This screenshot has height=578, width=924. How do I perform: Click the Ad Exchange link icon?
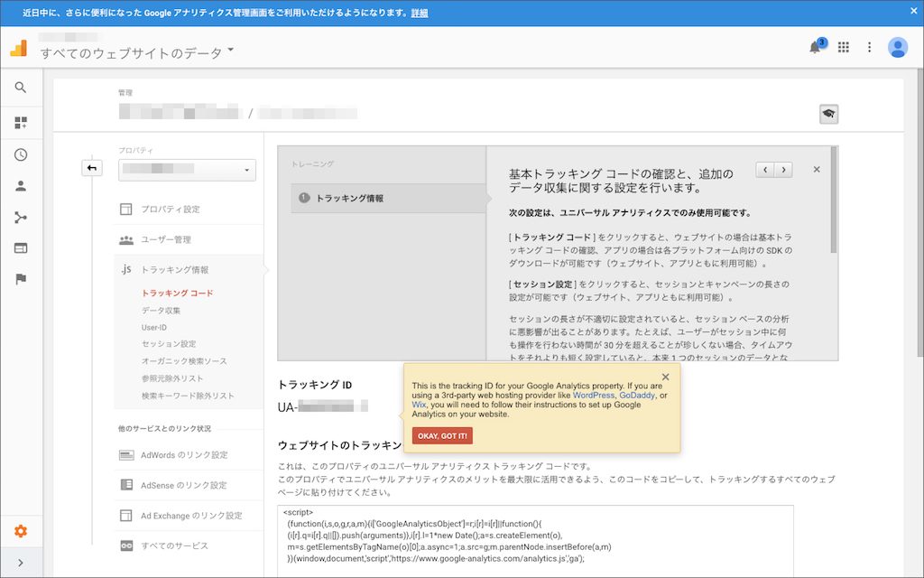point(126,516)
